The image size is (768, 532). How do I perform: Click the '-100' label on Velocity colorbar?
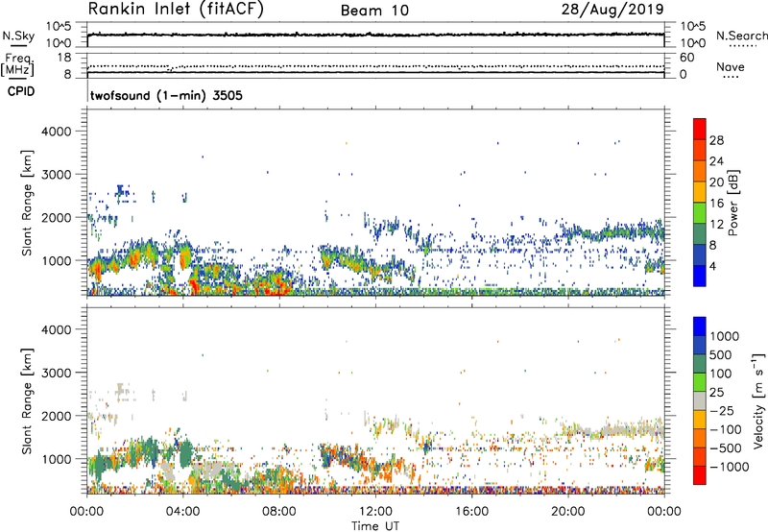click(726, 429)
